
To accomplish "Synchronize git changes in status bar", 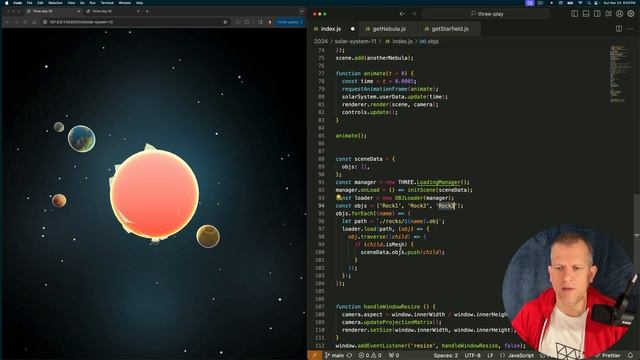I will pyautogui.click(x=349, y=356).
